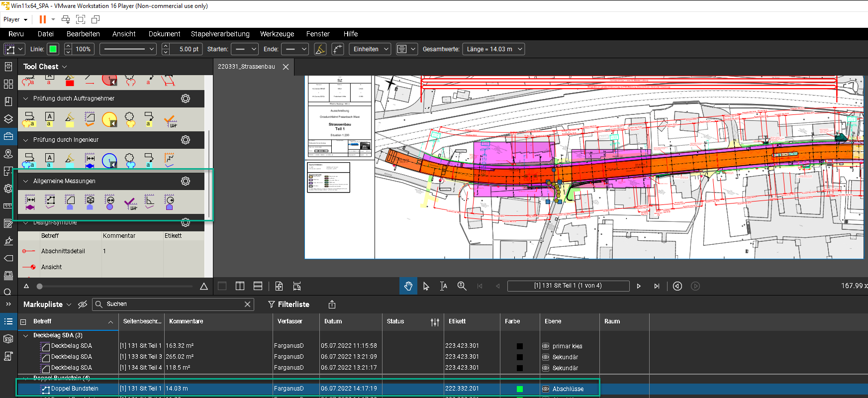
Task: Select yellow circle count tool in Auftragnehmer set
Action: point(109,119)
